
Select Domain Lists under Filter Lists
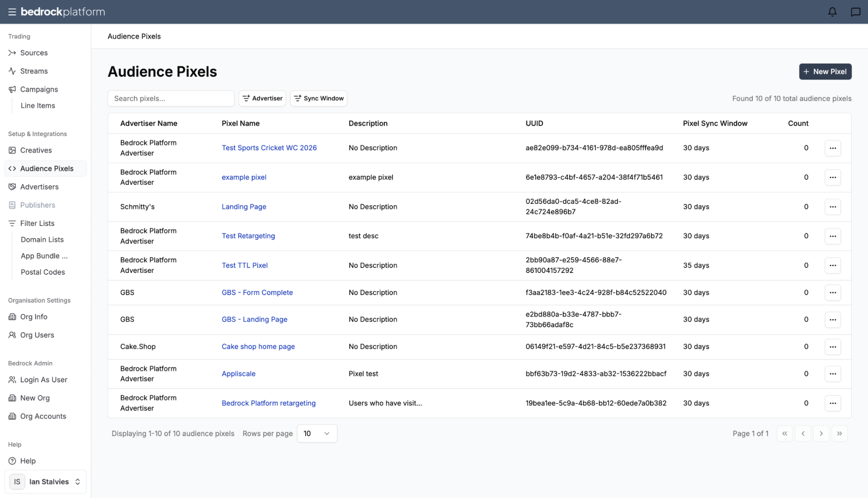(x=42, y=240)
